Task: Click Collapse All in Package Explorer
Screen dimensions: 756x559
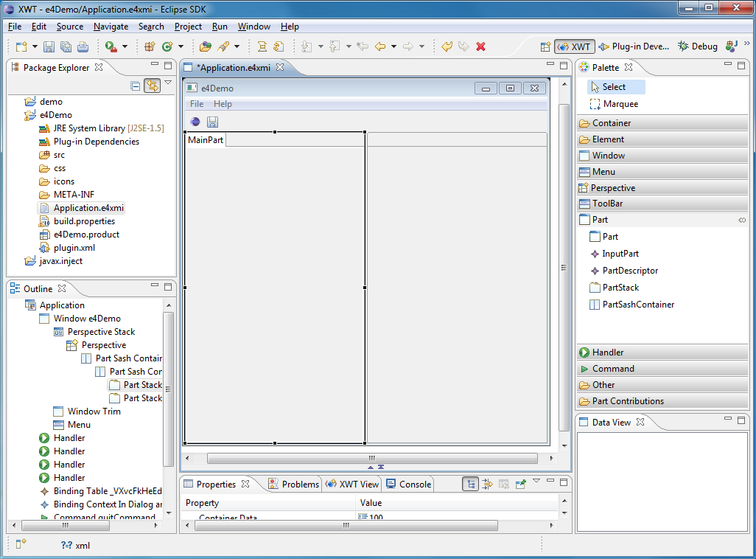Action: click(x=136, y=86)
